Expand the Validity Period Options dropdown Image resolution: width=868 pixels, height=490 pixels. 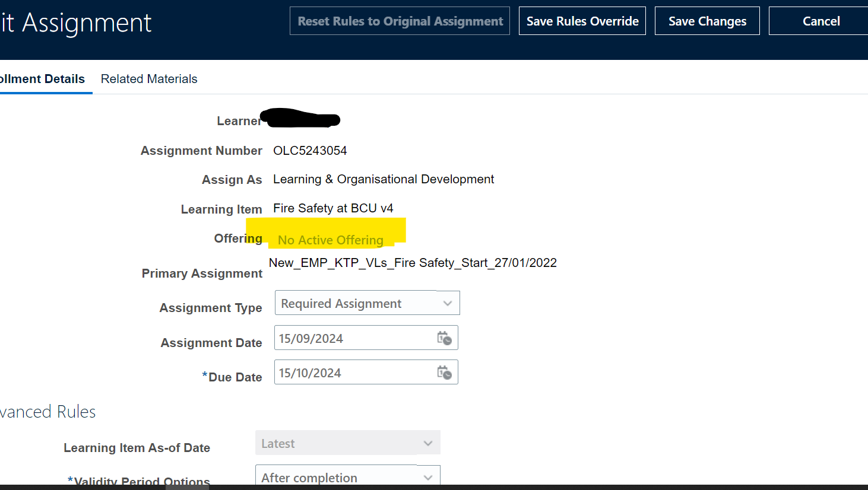(x=348, y=477)
